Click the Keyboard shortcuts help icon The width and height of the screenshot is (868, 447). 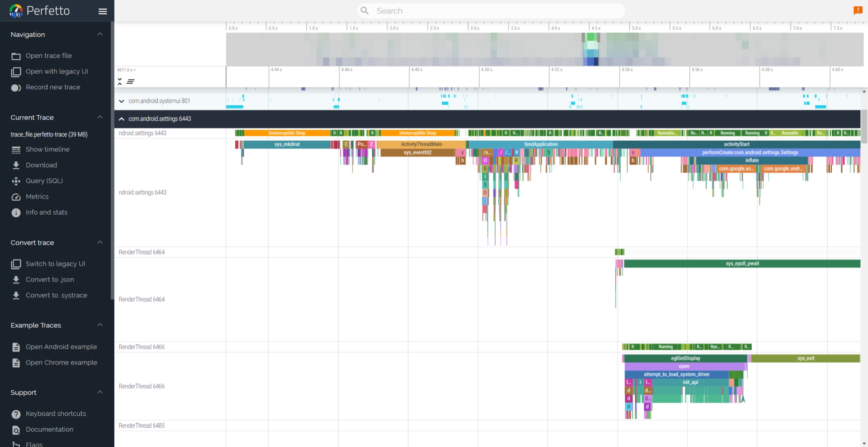(x=16, y=414)
